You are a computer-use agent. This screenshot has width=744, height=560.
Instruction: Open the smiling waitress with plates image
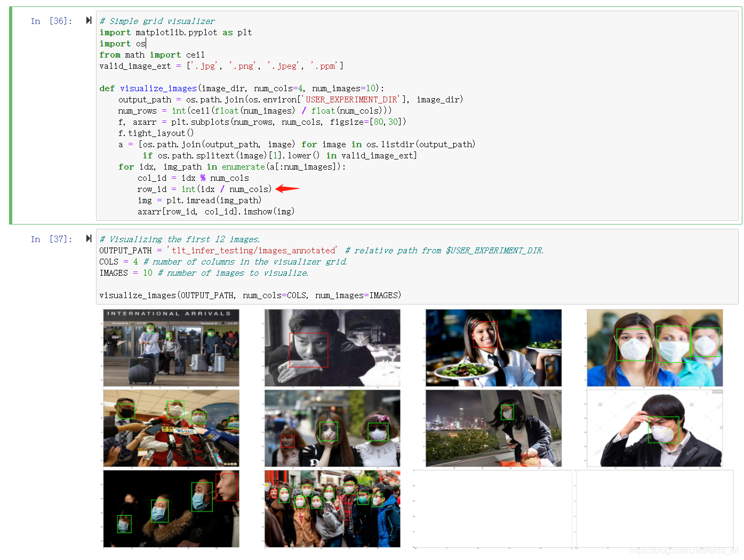point(493,348)
